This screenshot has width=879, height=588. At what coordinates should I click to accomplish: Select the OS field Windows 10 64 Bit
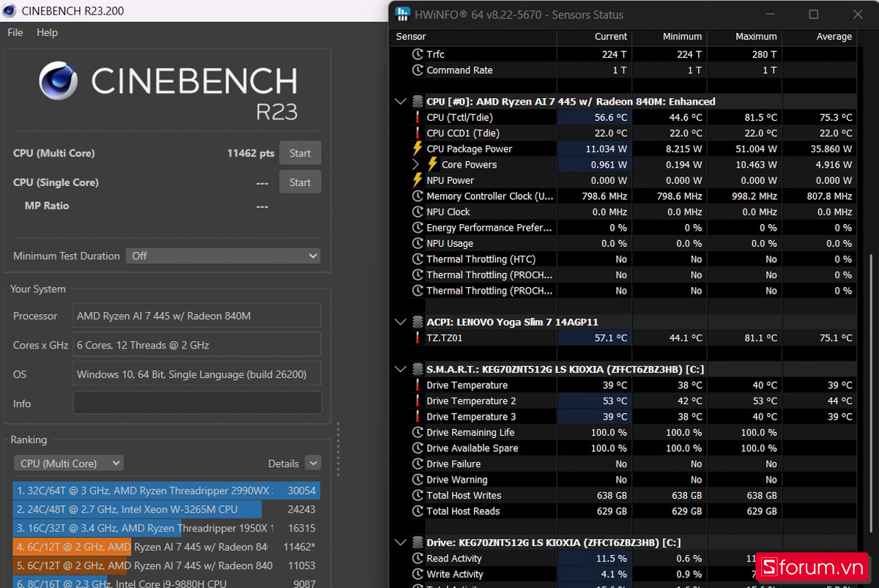coord(197,374)
